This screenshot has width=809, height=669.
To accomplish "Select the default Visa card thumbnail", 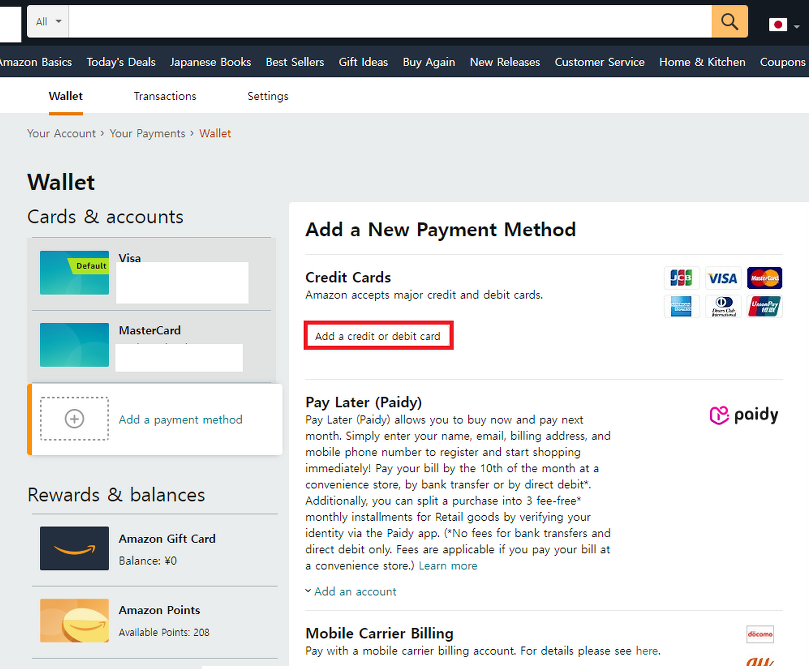I will tap(74, 273).
